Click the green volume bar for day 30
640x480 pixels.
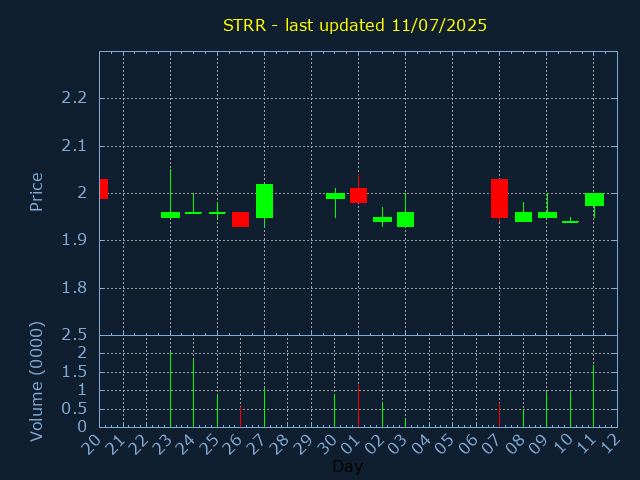[334, 410]
